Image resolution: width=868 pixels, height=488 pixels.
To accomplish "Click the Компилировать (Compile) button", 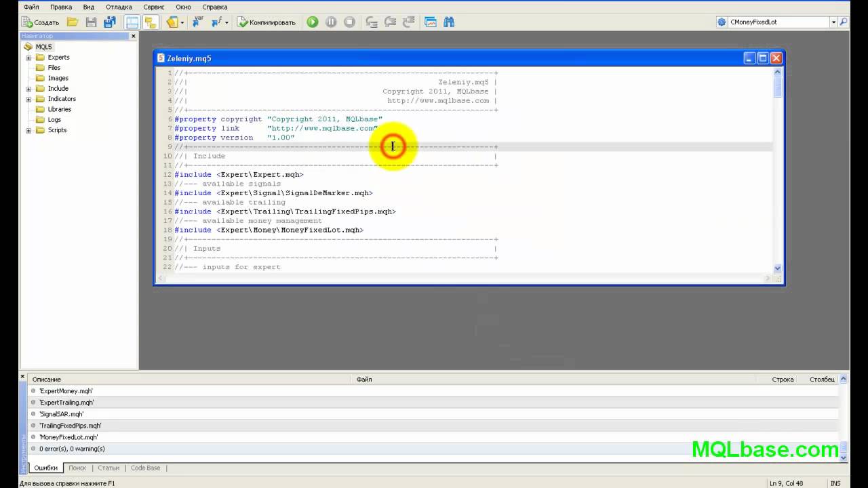I will 267,22.
